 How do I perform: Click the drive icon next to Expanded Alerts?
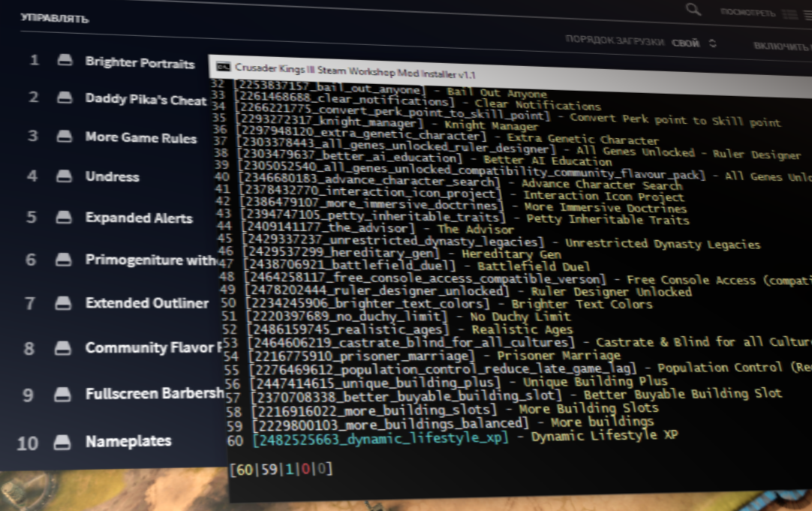pyautogui.click(x=65, y=218)
